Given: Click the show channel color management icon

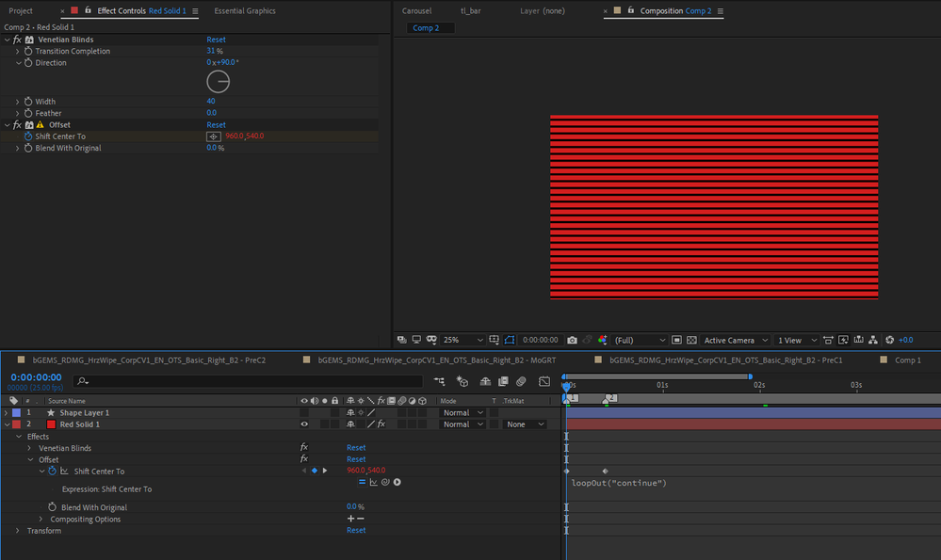Looking at the screenshot, I should tap(602, 340).
